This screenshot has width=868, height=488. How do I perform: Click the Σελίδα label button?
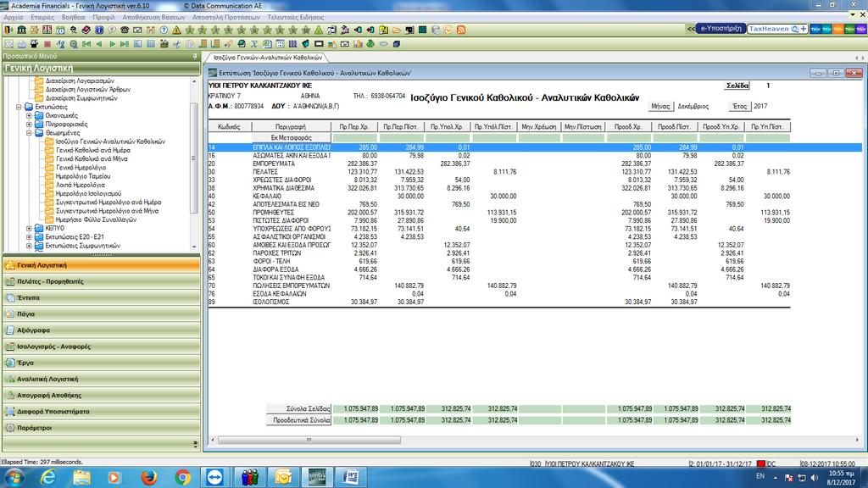pos(737,86)
